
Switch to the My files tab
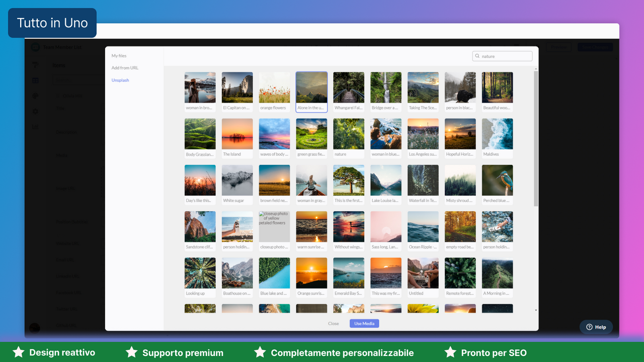(119, 56)
